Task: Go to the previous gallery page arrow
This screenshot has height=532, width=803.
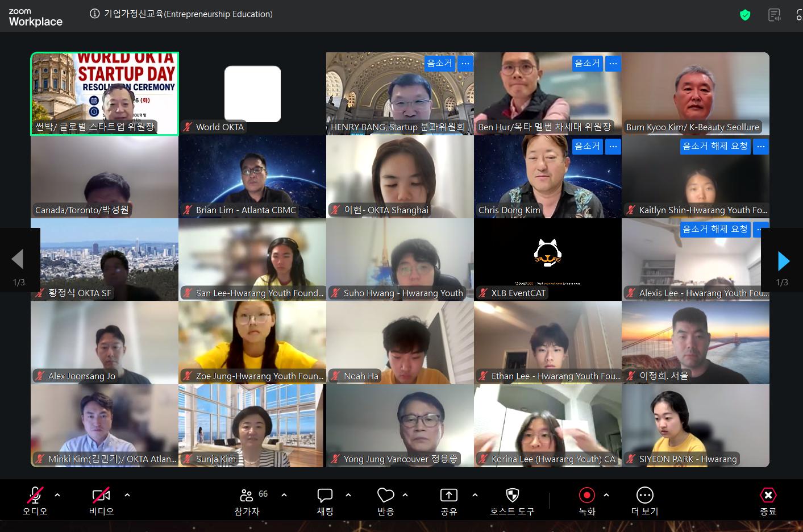Action: (x=18, y=259)
